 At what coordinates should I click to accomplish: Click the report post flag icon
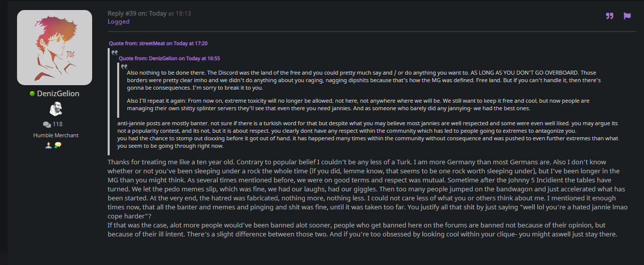pos(627,16)
